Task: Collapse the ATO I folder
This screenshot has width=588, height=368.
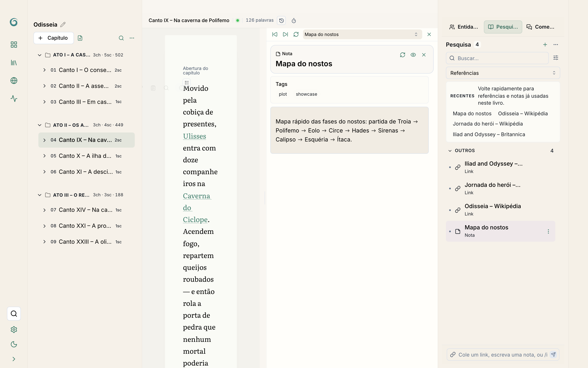Action: click(40, 55)
